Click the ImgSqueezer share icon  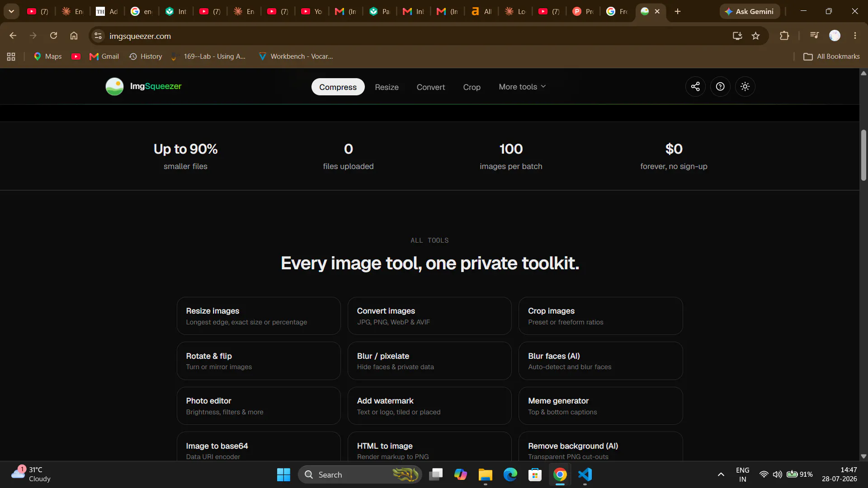[695, 86]
